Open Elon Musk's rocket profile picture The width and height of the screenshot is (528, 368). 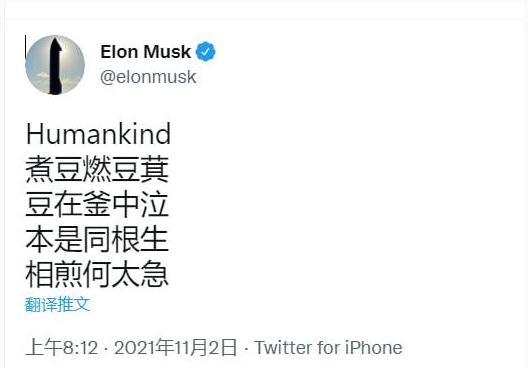[x=55, y=65]
